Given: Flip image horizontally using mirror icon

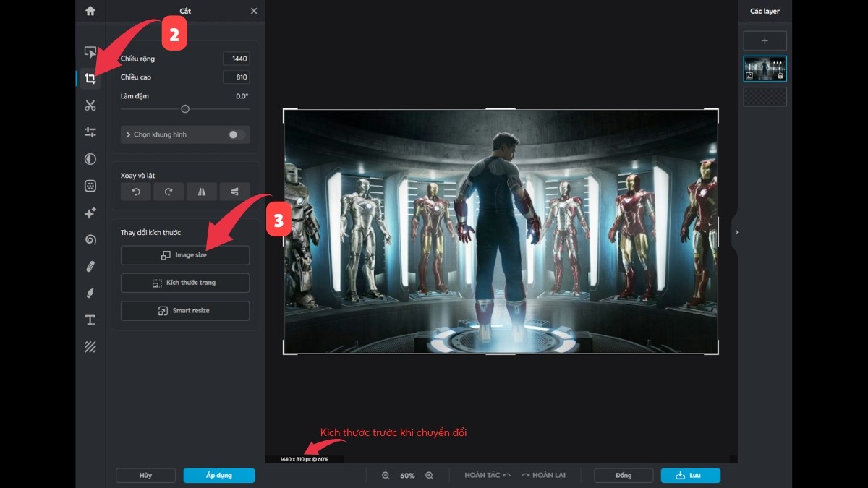Looking at the screenshot, I should click(x=202, y=192).
